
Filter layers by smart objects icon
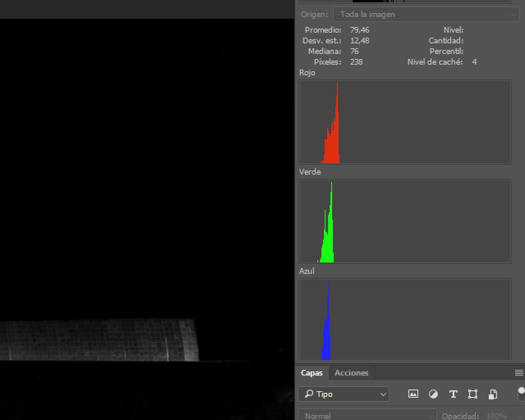493,394
